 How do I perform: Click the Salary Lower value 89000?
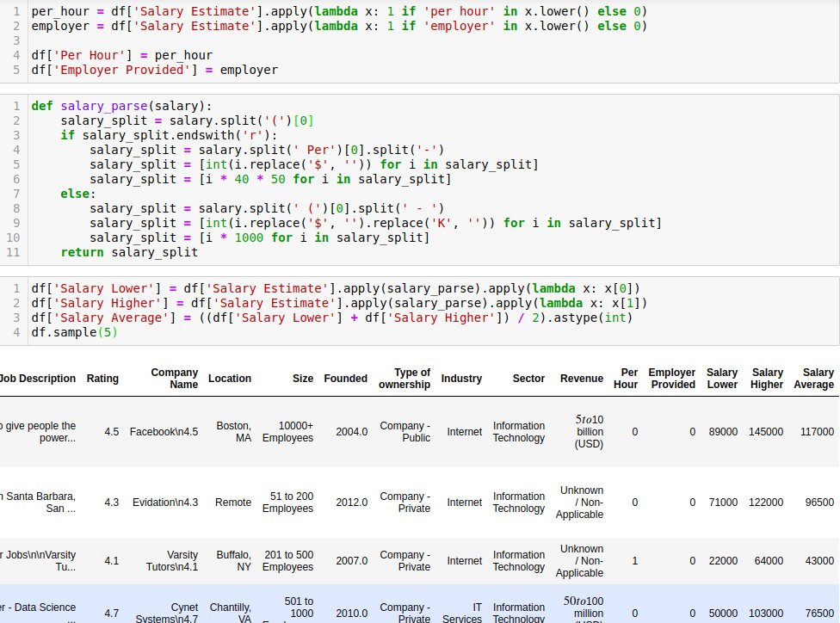pyautogui.click(x=723, y=432)
